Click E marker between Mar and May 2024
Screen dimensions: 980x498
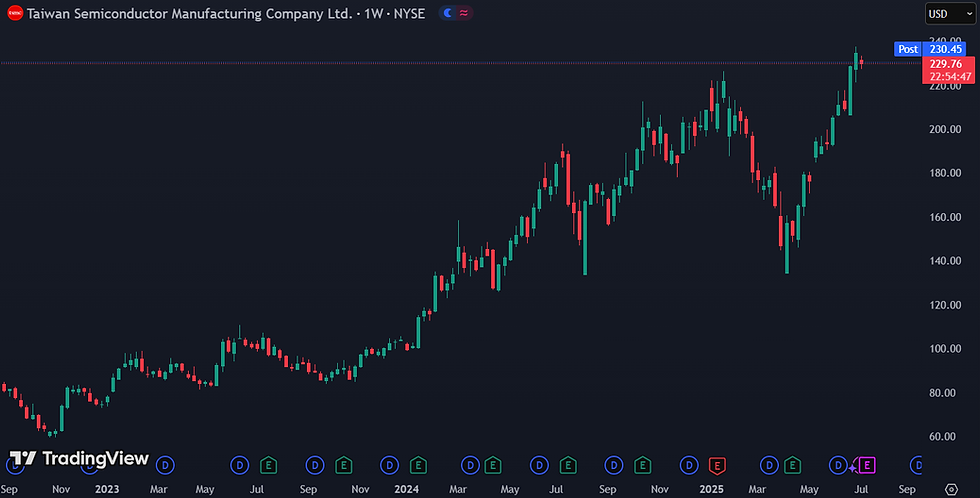(x=492, y=465)
